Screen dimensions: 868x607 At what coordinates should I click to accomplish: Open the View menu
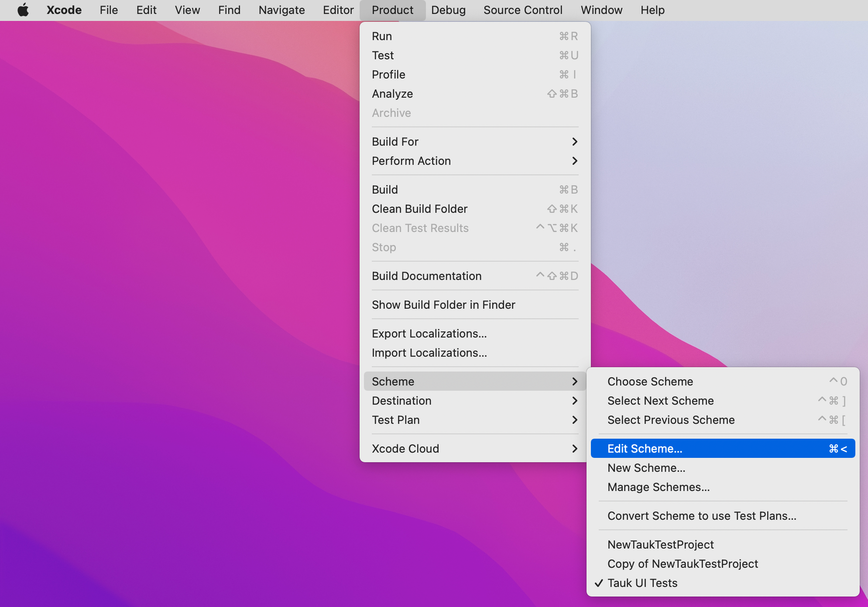[x=188, y=10]
